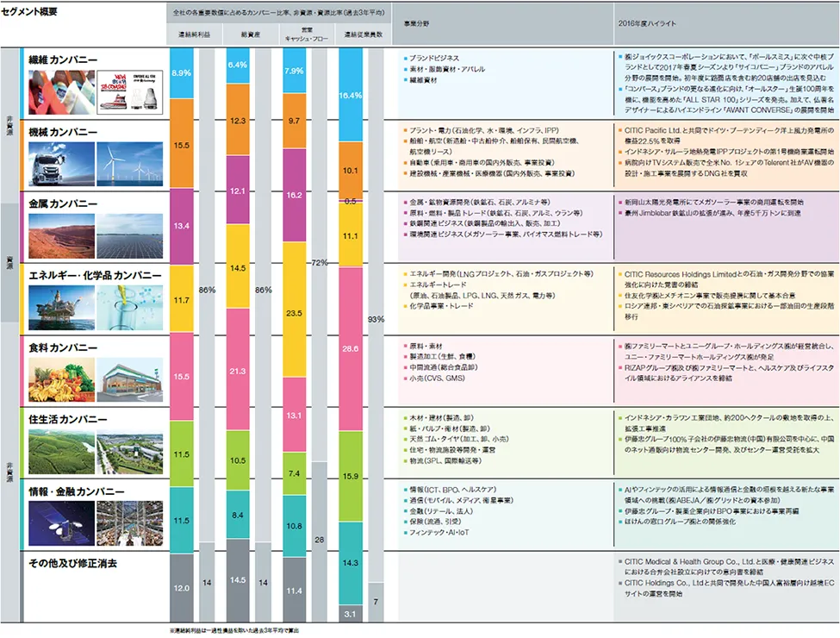Select the 連結従業員数 column header

click(364, 34)
